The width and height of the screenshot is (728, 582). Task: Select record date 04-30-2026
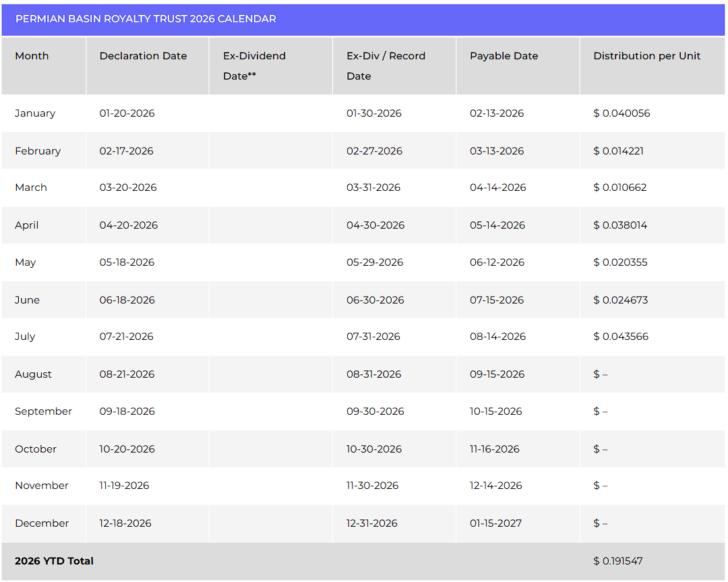tap(375, 225)
